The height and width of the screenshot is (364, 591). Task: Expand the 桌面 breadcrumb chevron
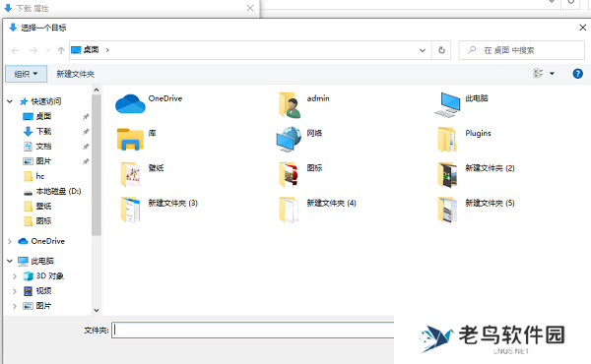click(x=107, y=50)
